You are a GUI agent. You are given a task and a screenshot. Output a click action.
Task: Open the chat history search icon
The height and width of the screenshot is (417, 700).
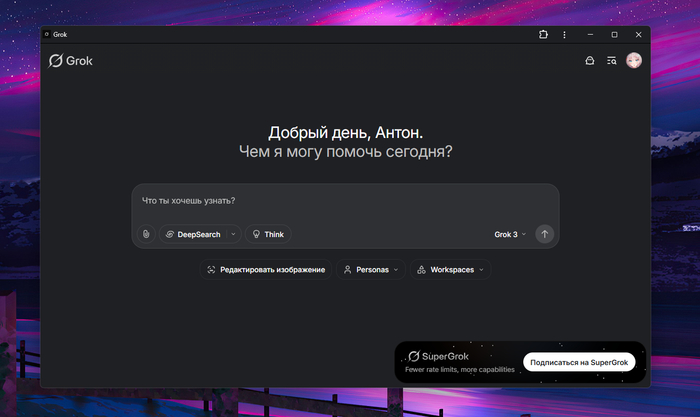coord(611,61)
